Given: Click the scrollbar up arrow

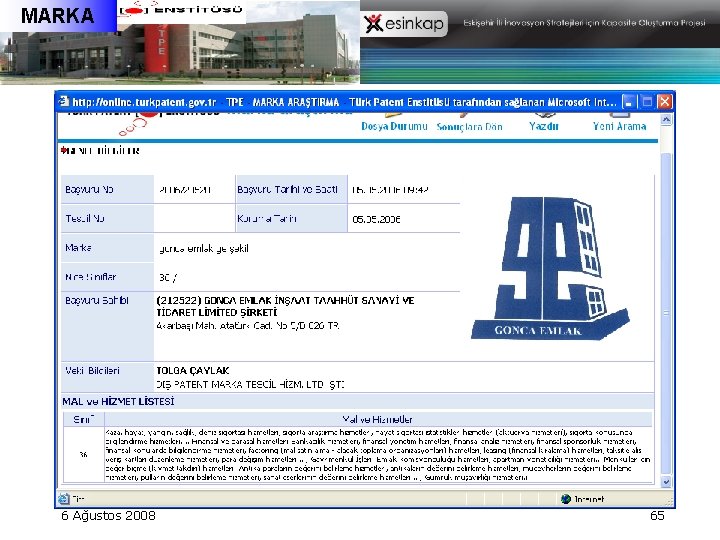Looking at the screenshot, I should point(666,120).
